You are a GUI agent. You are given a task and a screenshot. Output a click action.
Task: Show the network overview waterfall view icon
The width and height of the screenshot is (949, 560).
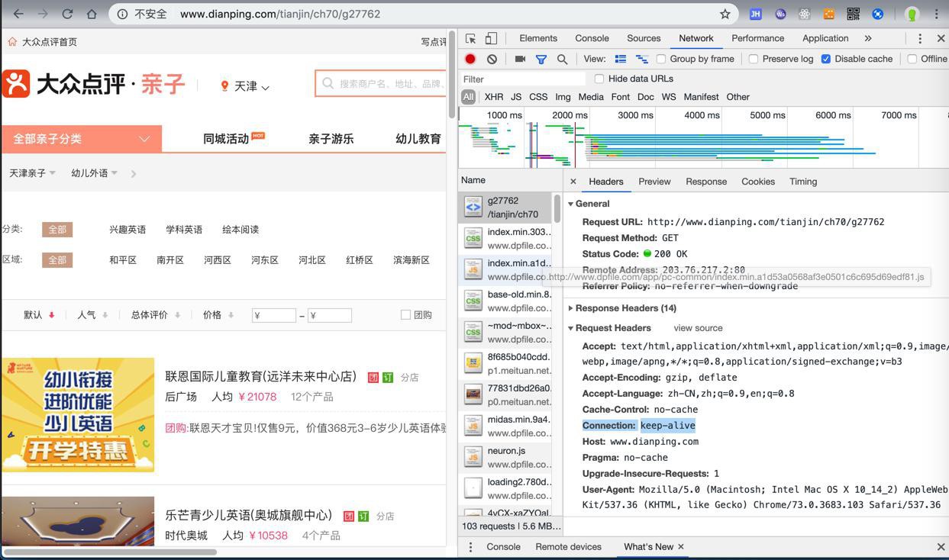(x=641, y=59)
